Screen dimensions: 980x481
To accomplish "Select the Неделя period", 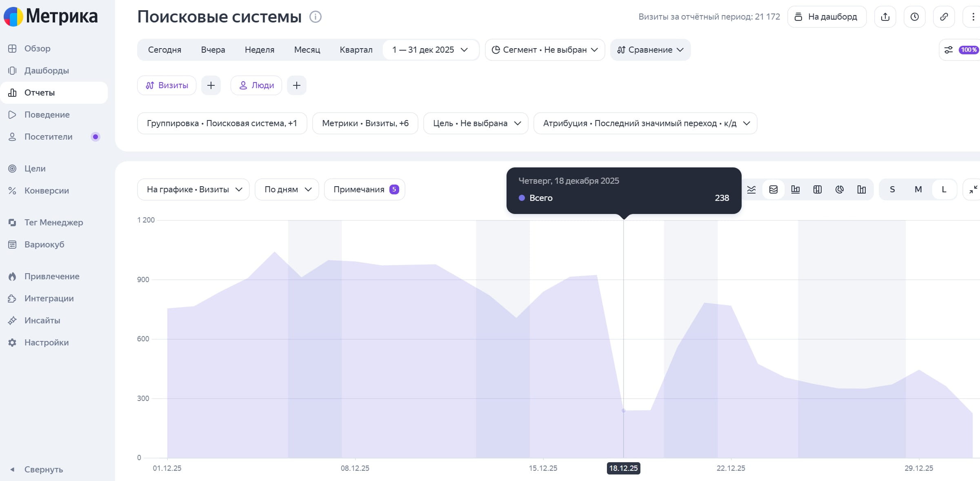I will click(260, 50).
